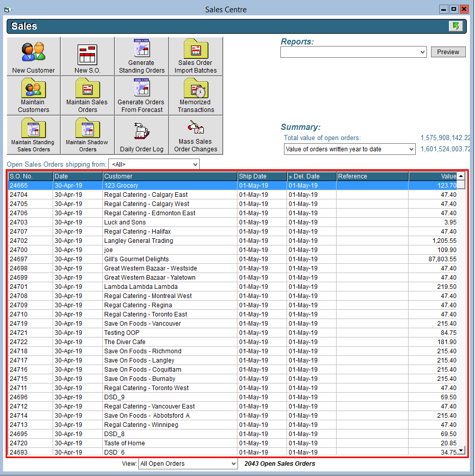The image size is (475, 476).
Task: Create a New S.O.
Action: (x=87, y=56)
